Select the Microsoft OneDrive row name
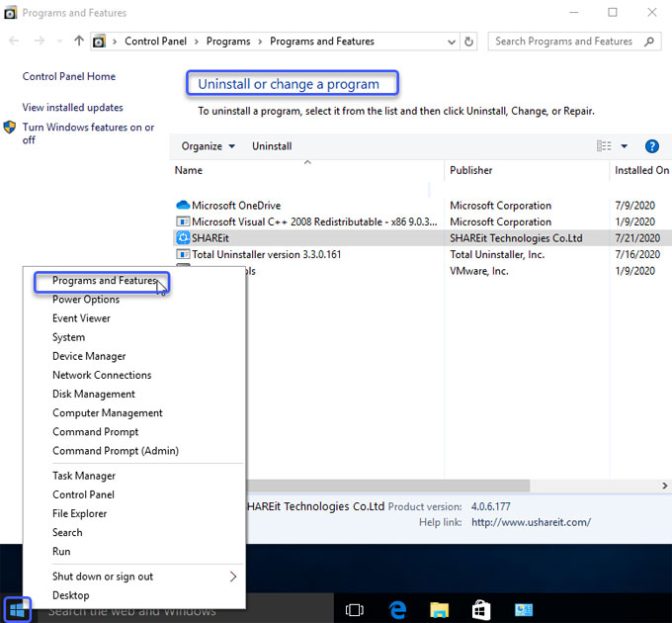 pos(236,206)
